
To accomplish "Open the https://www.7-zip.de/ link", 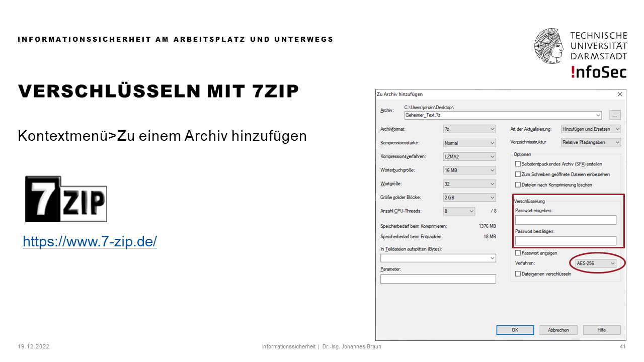I will 90,242.
